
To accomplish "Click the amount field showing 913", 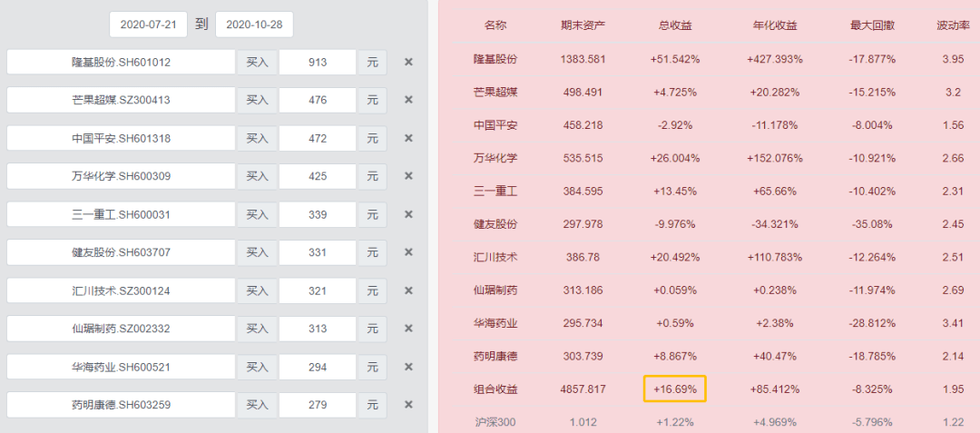I will [x=318, y=63].
